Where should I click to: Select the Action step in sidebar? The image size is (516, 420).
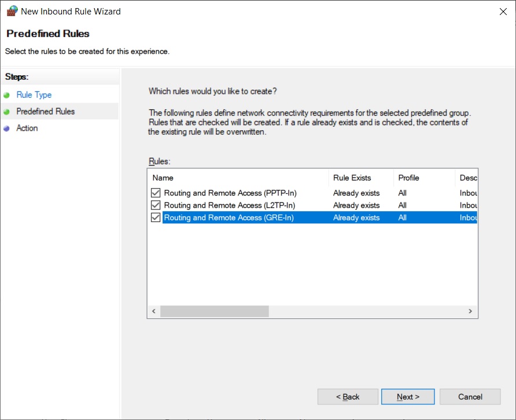[27, 128]
